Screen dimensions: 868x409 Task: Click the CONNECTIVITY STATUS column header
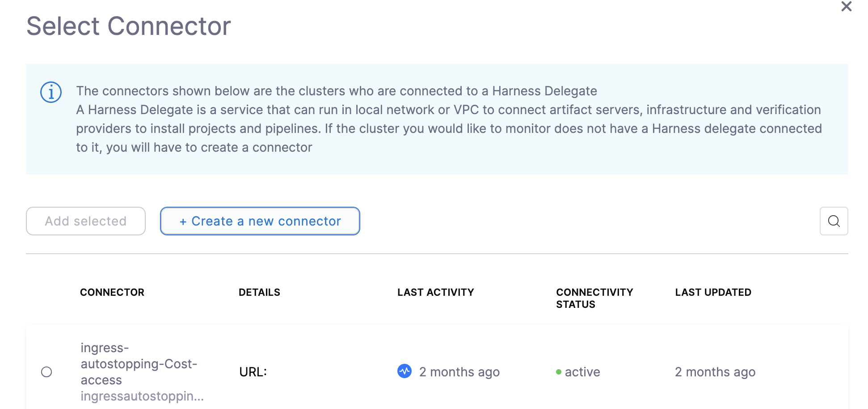click(x=594, y=298)
